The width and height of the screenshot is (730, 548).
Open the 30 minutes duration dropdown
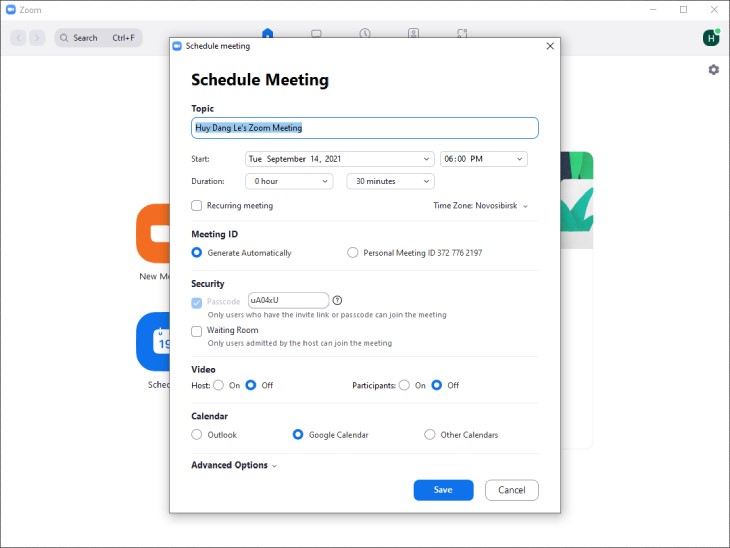pyautogui.click(x=389, y=181)
